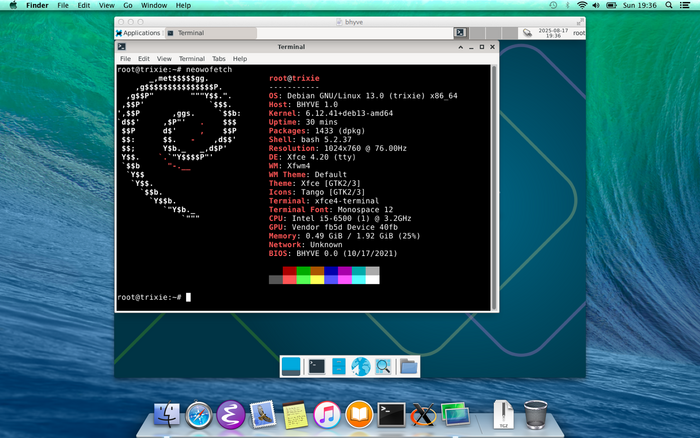Click the terminal prompt line with the cursor

[x=154, y=297]
